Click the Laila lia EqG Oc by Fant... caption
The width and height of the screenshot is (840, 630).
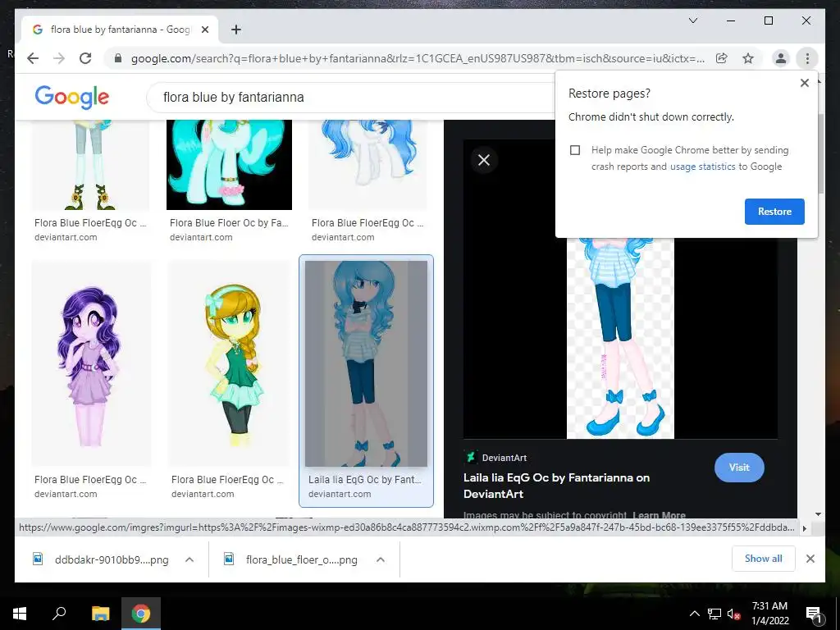point(365,480)
